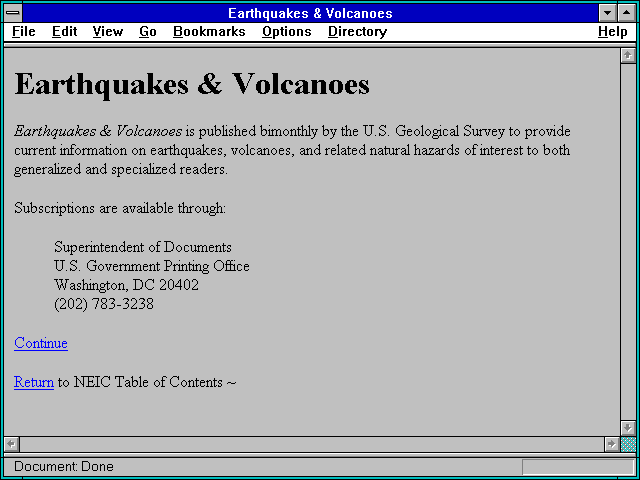The height and width of the screenshot is (480, 640).
Task: Click the vertical scrollbar down arrow
Action: 628,428
